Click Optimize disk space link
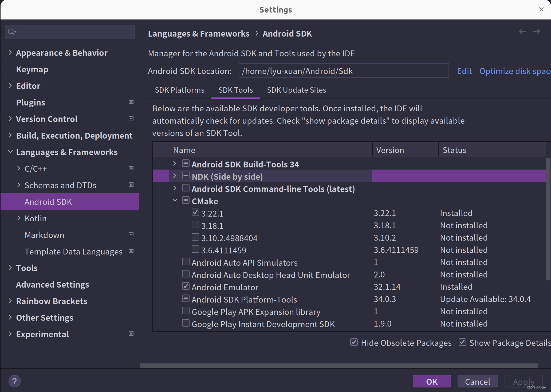 tap(515, 71)
